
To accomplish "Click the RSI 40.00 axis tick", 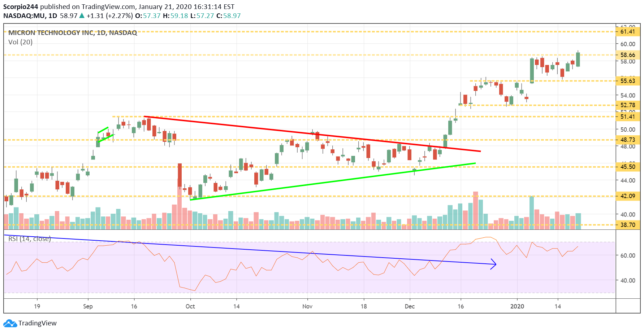I will 628,280.
